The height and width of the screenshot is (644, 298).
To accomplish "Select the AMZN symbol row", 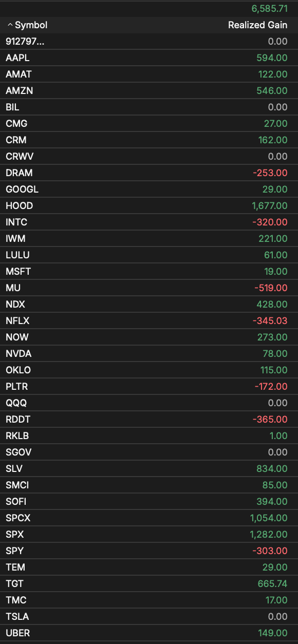I will pyautogui.click(x=149, y=91).
